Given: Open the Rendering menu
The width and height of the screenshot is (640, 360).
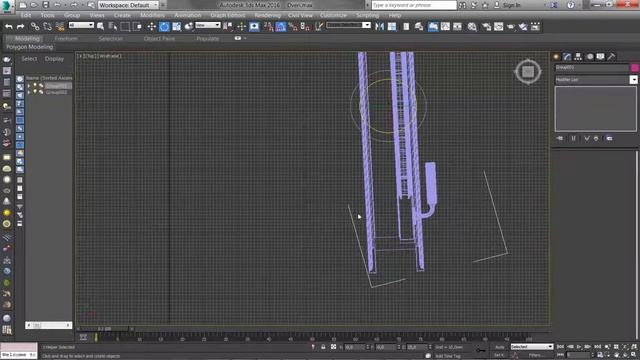Looking at the screenshot, I should pos(267,15).
